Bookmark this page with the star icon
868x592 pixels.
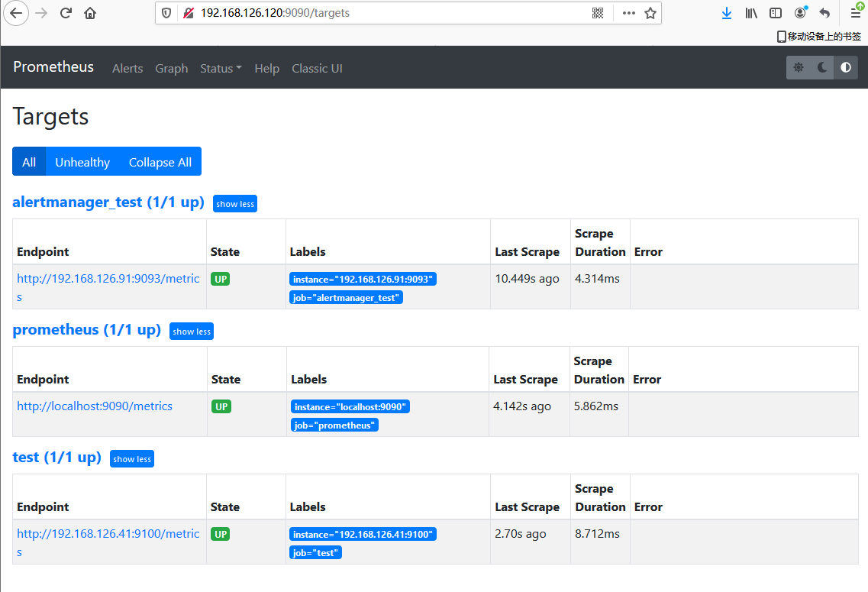(x=650, y=13)
